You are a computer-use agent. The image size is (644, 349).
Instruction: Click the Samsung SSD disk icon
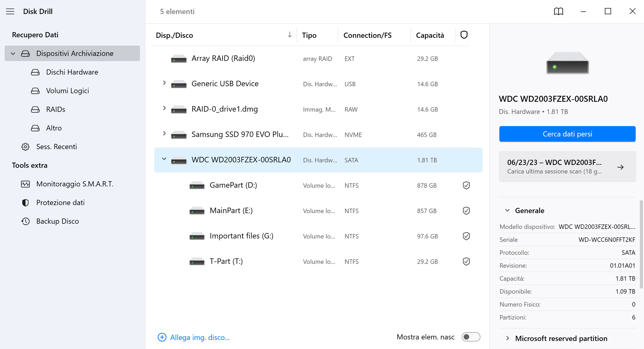click(x=179, y=135)
